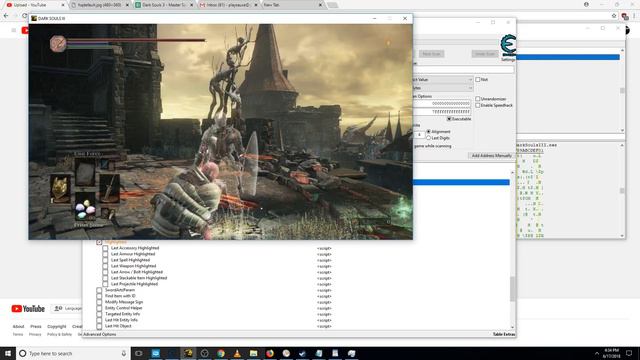640x360 pixels.
Task: Open taskbar clock and date
Action: click(611, 353)
